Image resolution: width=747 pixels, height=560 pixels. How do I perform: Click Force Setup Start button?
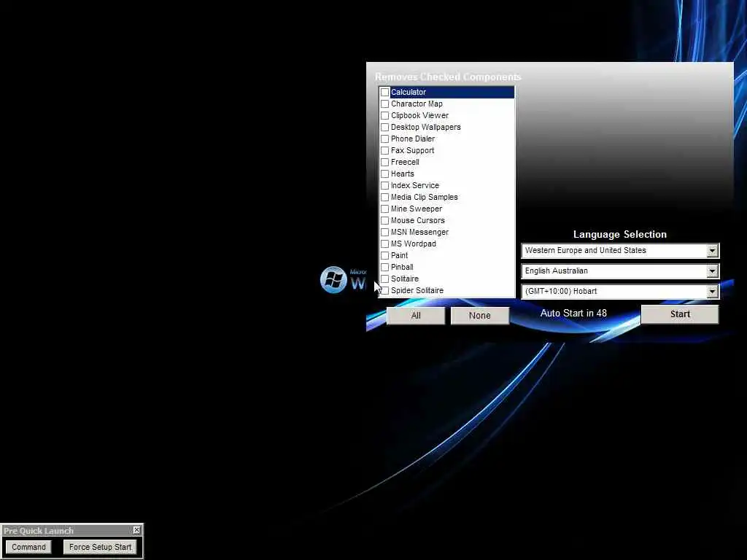click(100, 547)
